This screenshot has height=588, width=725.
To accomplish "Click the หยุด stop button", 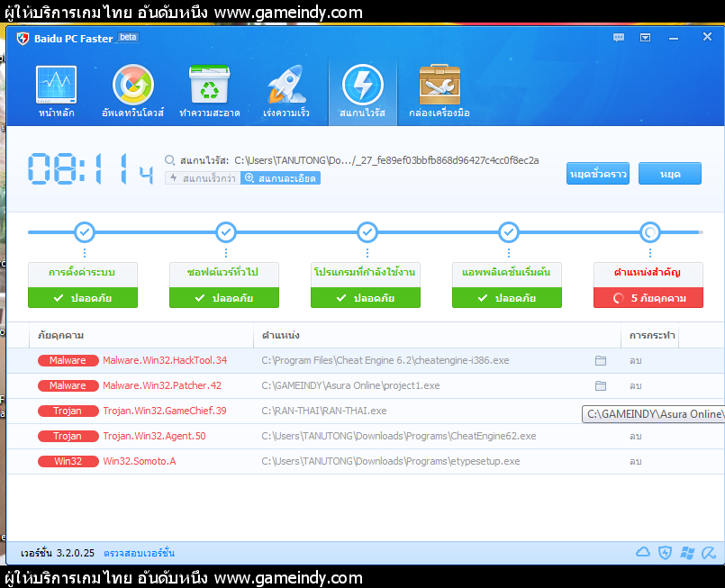I will tap(670, 174).
